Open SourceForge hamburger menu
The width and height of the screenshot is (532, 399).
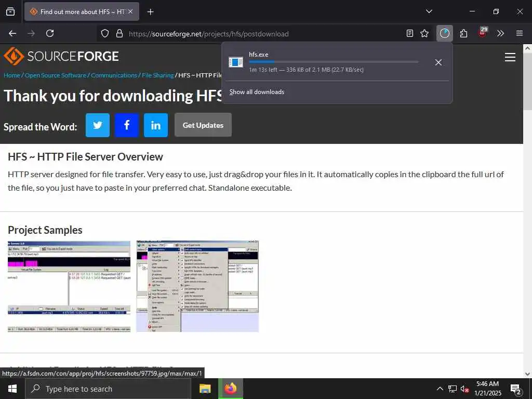(510, 57)
